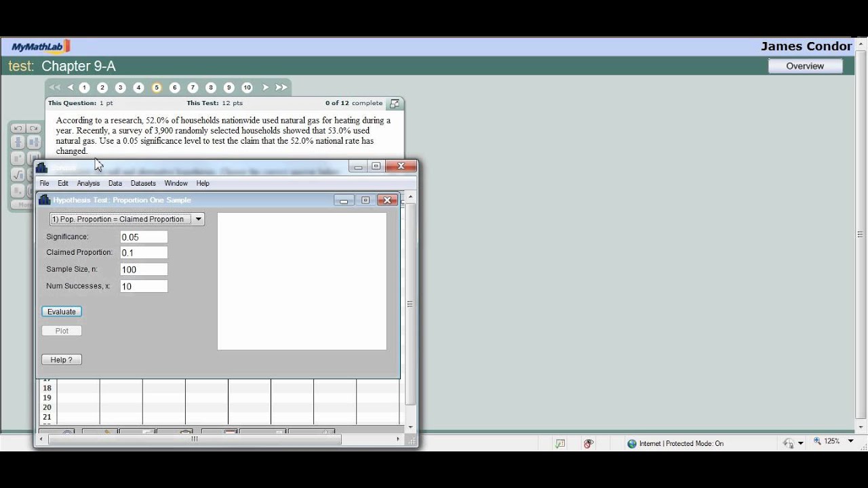Insert exponent from math palette

click(18, 159)
